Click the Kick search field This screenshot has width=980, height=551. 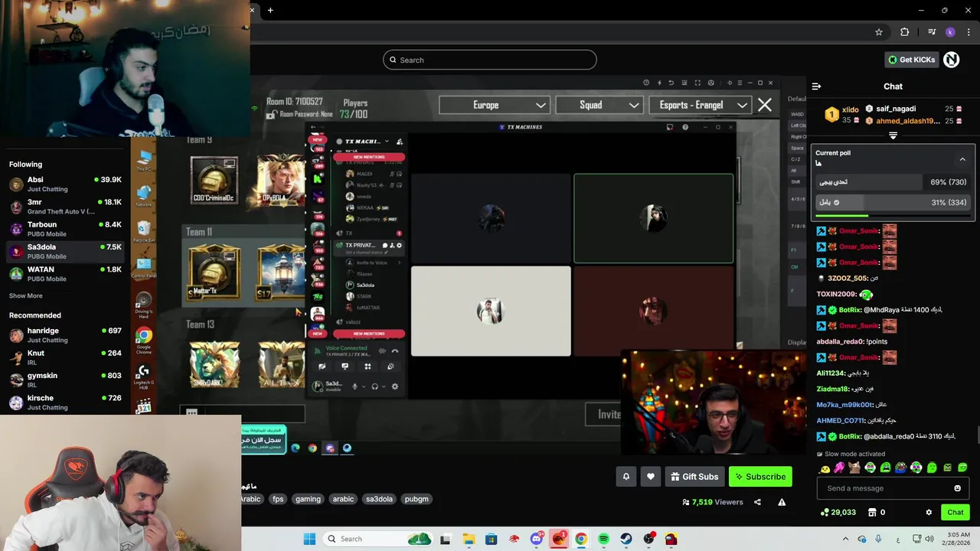pos(490,60)
